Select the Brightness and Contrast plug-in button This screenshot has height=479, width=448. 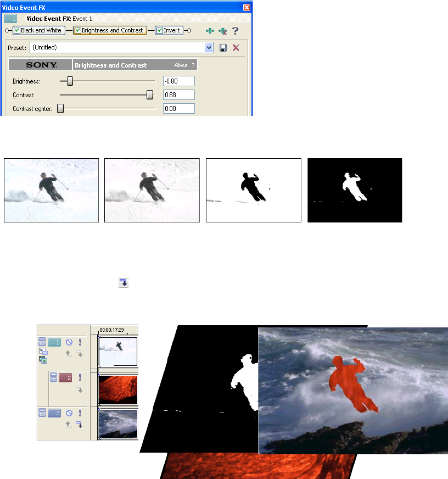110,31
